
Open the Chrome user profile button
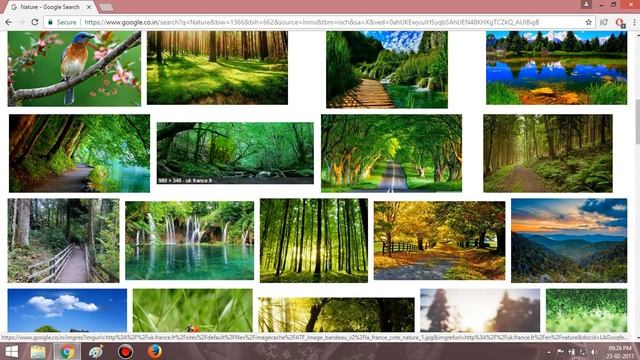[587, 4]
